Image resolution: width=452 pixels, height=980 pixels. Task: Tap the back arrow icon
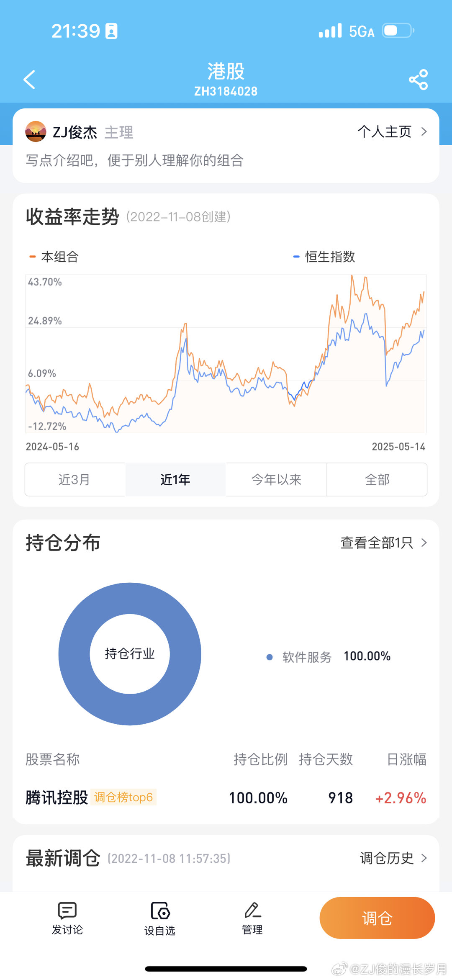pyautogui.click(x=29, y=80)
